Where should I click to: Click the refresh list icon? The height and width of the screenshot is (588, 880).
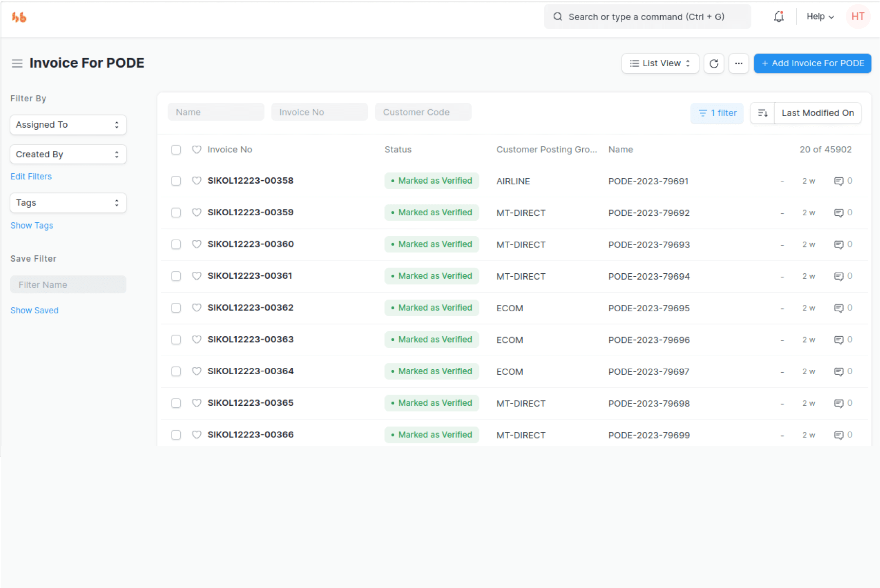[x=714, y=63]
